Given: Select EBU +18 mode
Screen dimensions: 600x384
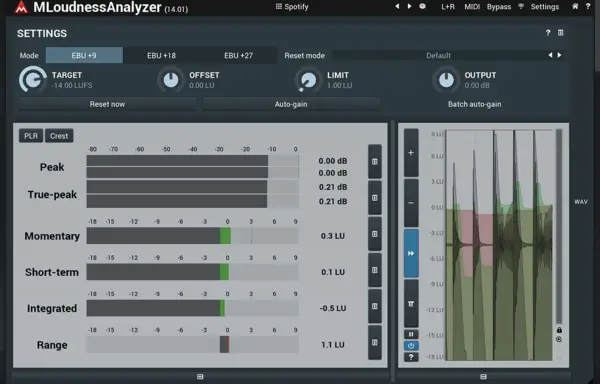Looking at the screenshot, I should [161, 55].
